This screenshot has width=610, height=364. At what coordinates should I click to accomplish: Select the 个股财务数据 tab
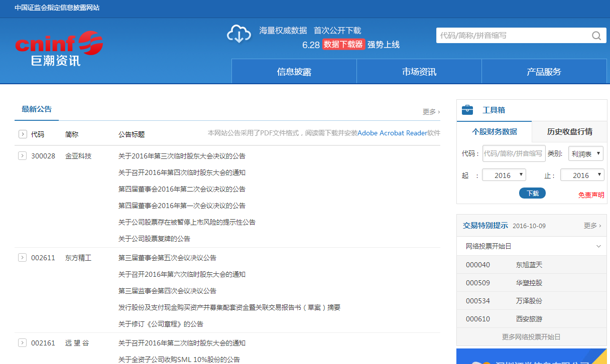click(494, 132)
